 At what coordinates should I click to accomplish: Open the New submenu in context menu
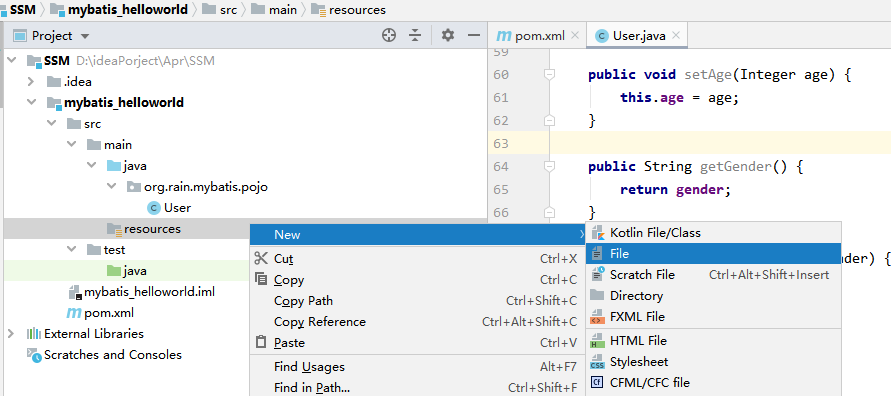(418, 235)
